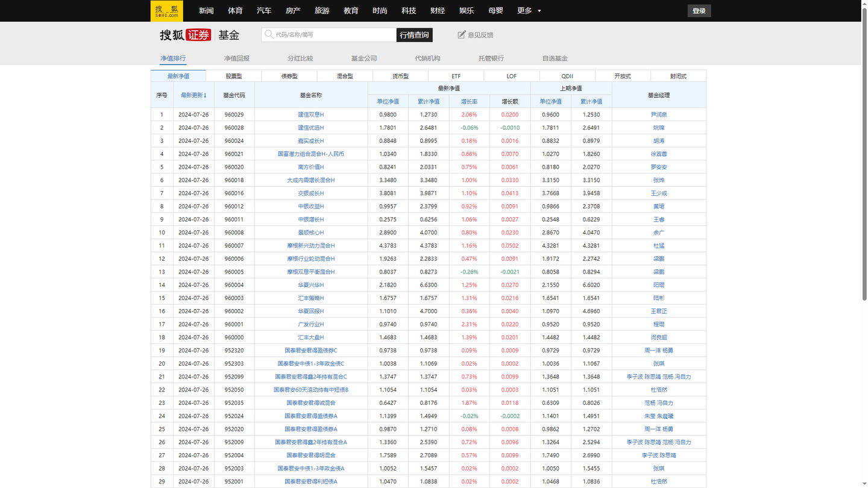Expand the 更多 dropdown in top navigation
The height and width of the screenshot is (488, 868).
pos(529,11)
